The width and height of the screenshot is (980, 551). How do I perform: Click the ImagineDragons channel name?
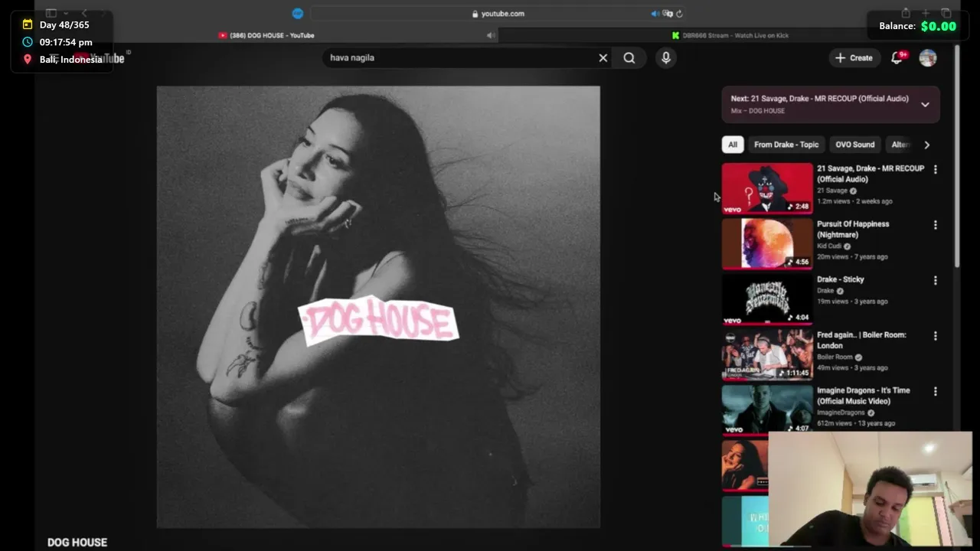(x=841, y=412)
